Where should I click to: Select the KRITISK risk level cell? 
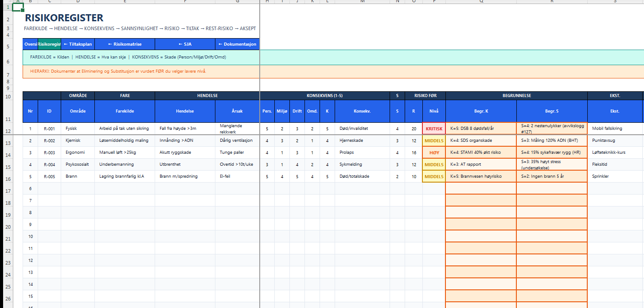(434, 129)
